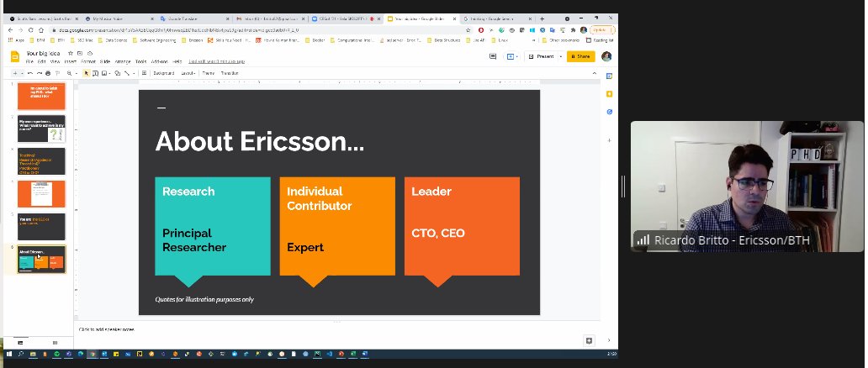Select the shape tool
This screenshot has width=868, height=368.
click(118, 73)
